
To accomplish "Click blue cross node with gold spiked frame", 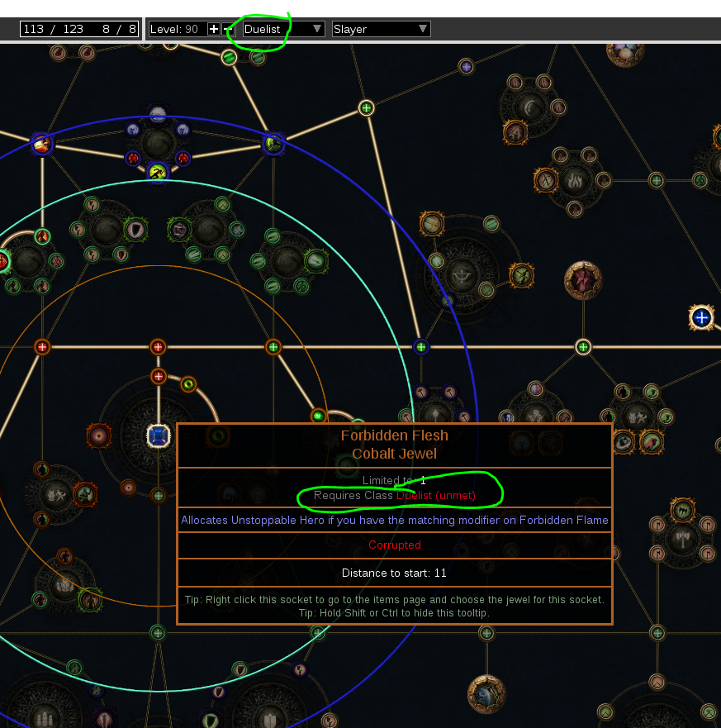I will [701, 317].
